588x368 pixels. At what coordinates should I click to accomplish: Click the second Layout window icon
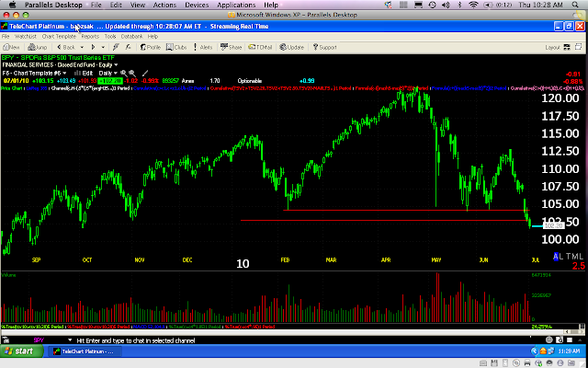point(578,47)
